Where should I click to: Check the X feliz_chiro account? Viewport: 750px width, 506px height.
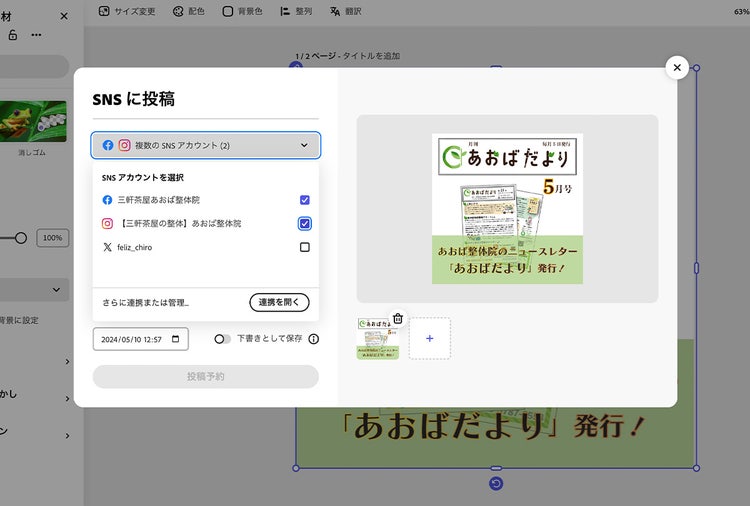tap(305, 247)
